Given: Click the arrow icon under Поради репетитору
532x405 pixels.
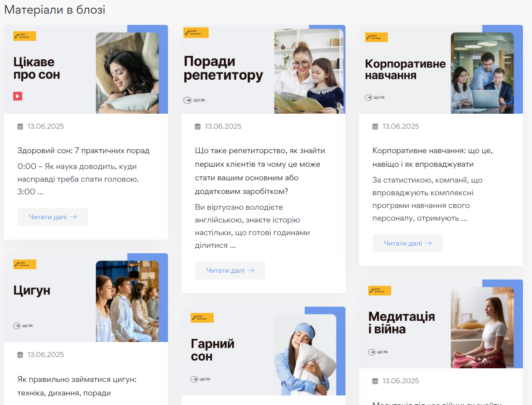Looking at the screenshot, I should [x=187, y=100].
